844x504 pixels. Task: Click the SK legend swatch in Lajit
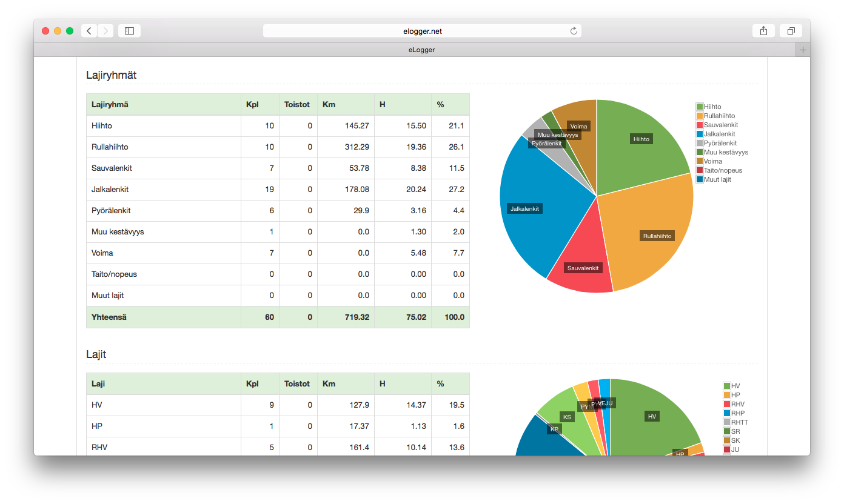[x=727, y=440]
